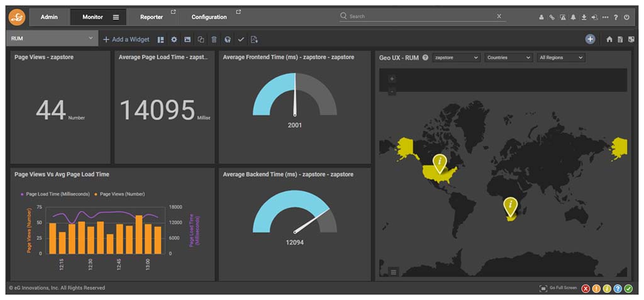Click the blue plus circle icon
644x300 pixels.
pos(590,39)
